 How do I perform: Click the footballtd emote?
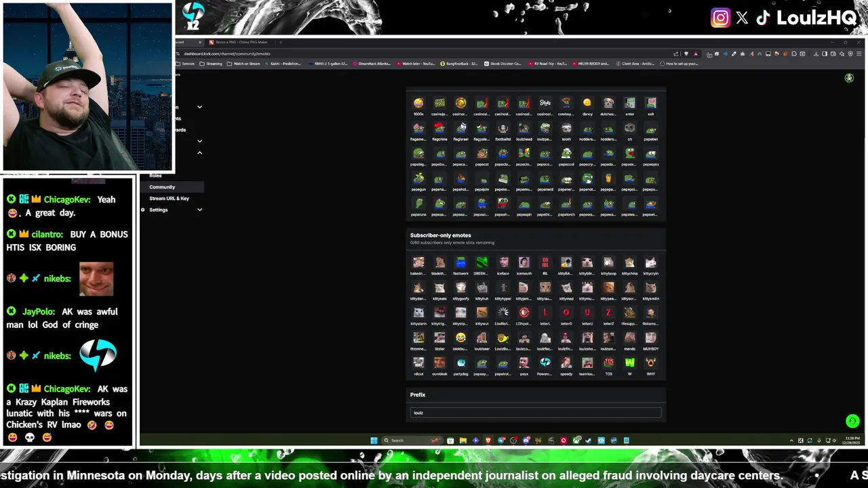503,128
